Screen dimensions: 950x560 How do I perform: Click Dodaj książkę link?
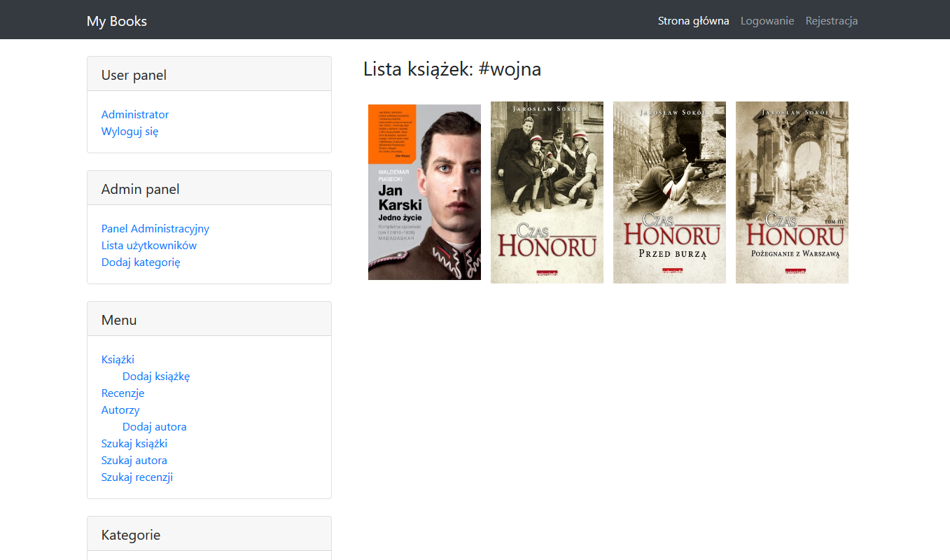156,376
